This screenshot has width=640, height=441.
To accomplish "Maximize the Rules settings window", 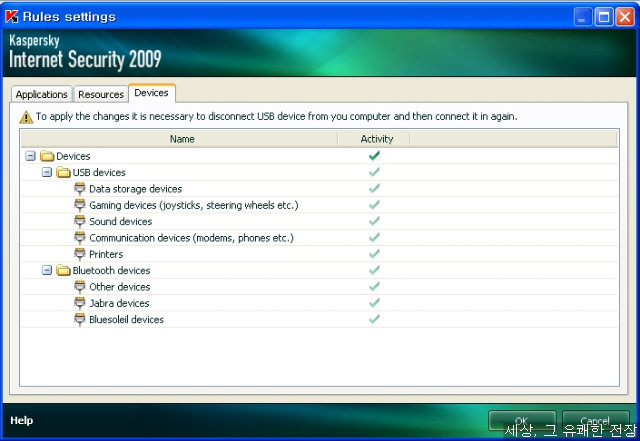I will tap(604, 17).
